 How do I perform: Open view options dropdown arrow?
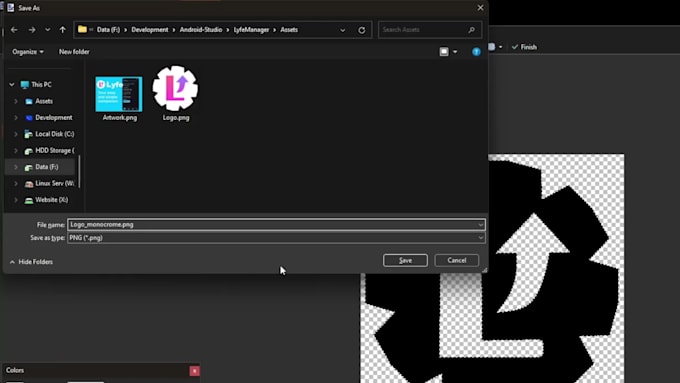[455, 52]
